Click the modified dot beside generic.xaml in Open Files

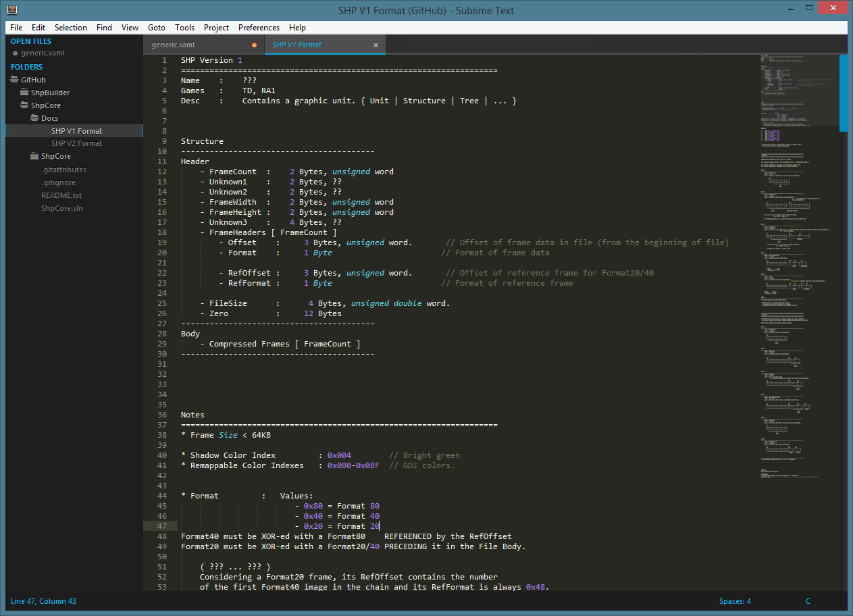coord(15,53)
